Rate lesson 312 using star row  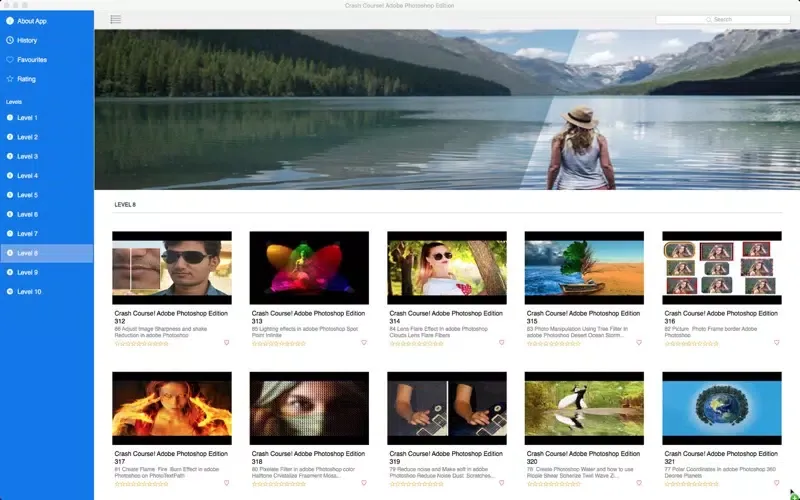point(141,344)
